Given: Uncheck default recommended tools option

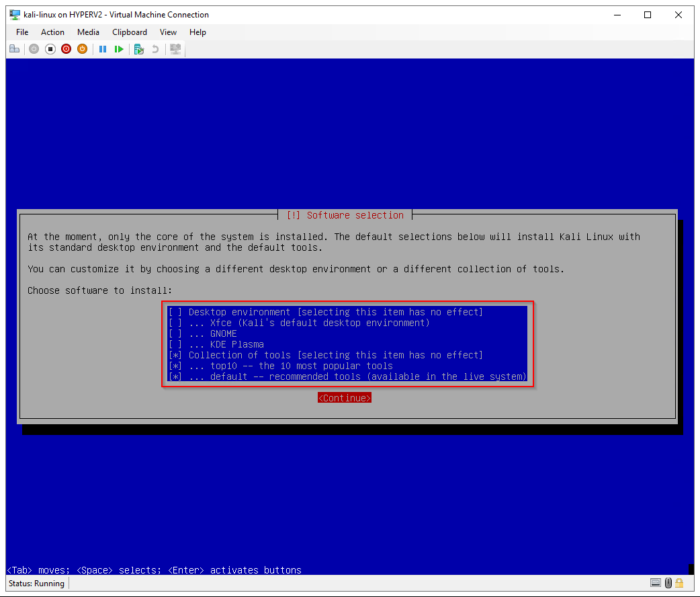Looking at the screenshot, I should tap(175, 376).
